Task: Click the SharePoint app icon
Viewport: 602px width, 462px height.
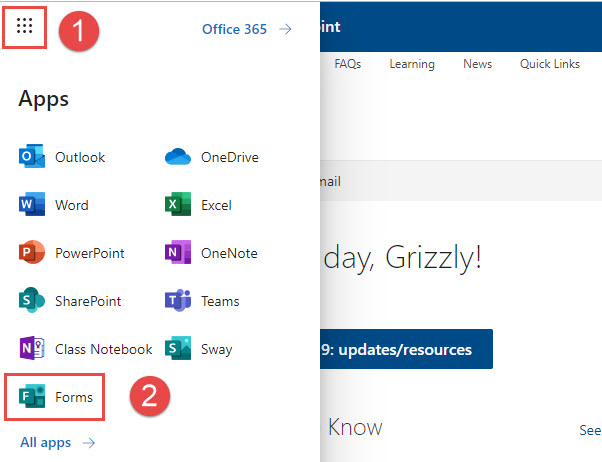Action: tap(32, 300)
